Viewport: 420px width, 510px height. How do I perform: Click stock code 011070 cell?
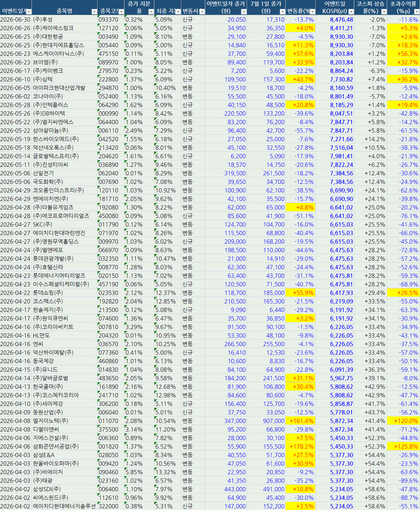coord(111,420)
